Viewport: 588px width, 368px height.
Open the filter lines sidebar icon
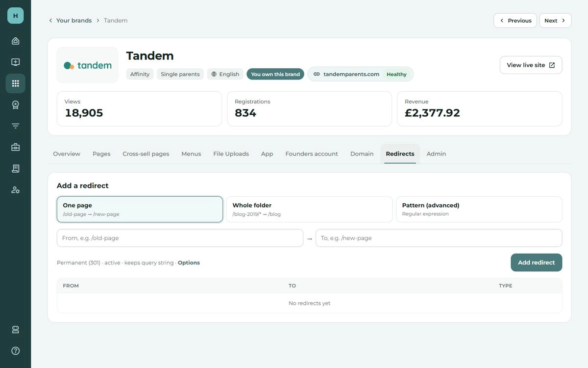(x=15, y=126)
